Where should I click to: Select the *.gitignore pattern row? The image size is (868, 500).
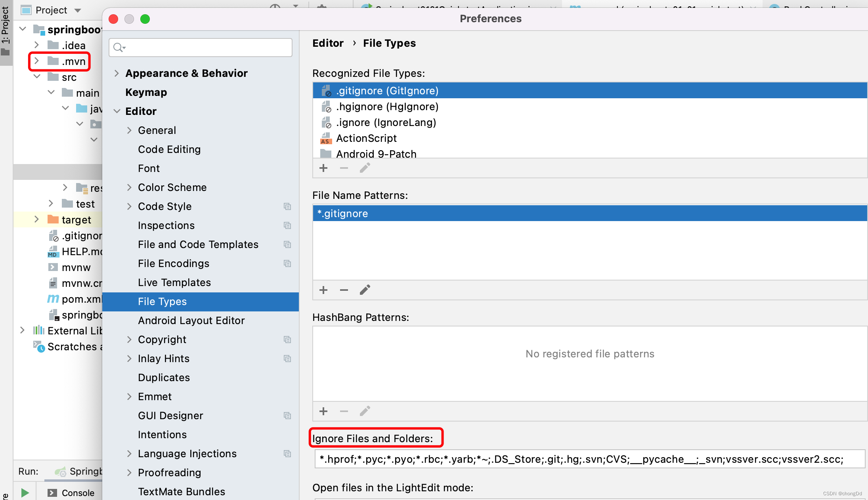[590, 213]
